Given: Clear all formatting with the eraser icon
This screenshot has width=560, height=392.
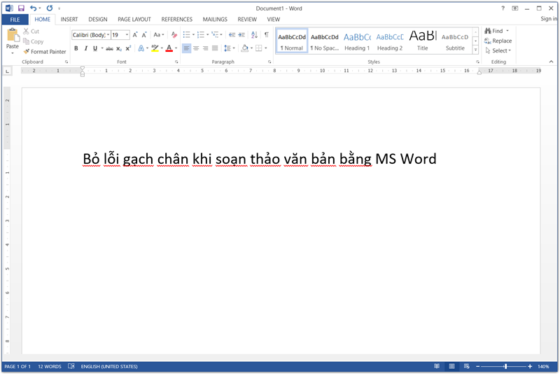Looking at the screenshot, I should (x=174, y=34).
